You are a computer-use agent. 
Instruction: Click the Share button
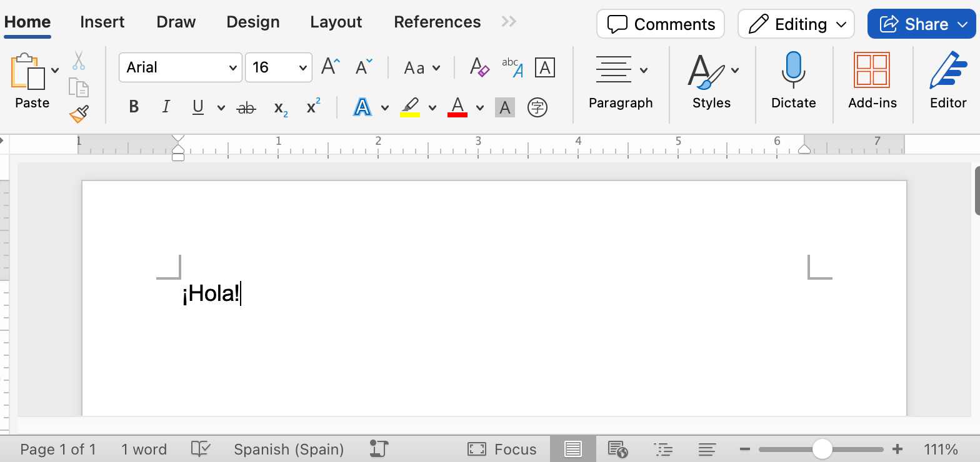921,24
